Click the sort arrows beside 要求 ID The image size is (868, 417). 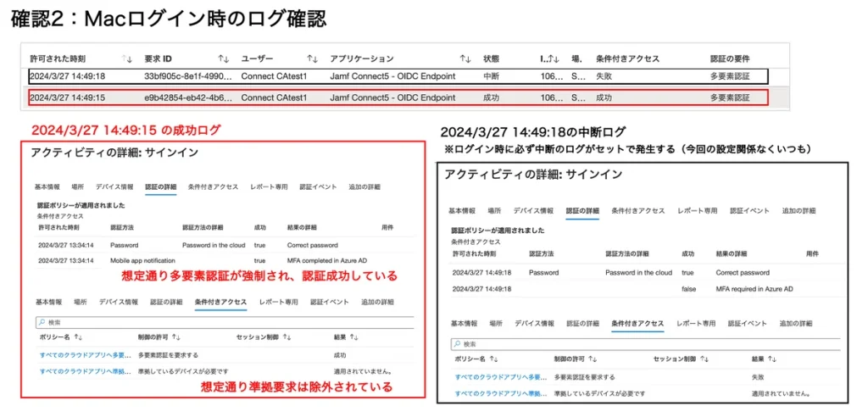(x=224, y=59)
